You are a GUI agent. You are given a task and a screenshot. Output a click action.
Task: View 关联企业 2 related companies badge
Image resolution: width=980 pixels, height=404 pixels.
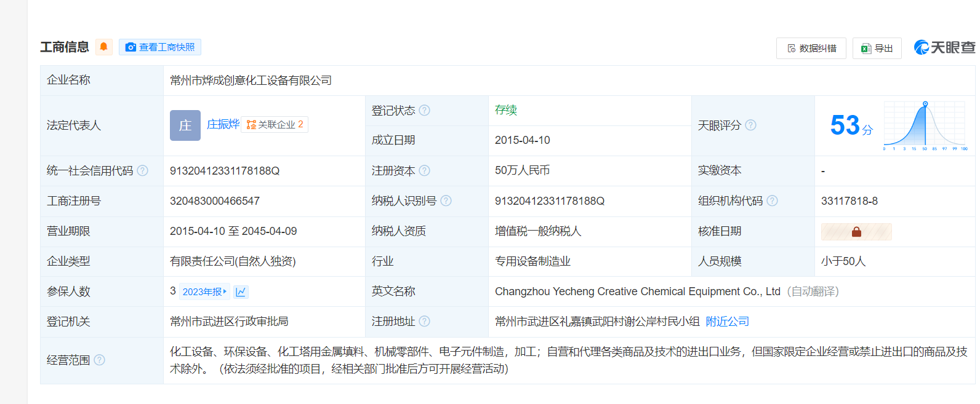pyautogui.click(x=275, y=124)
